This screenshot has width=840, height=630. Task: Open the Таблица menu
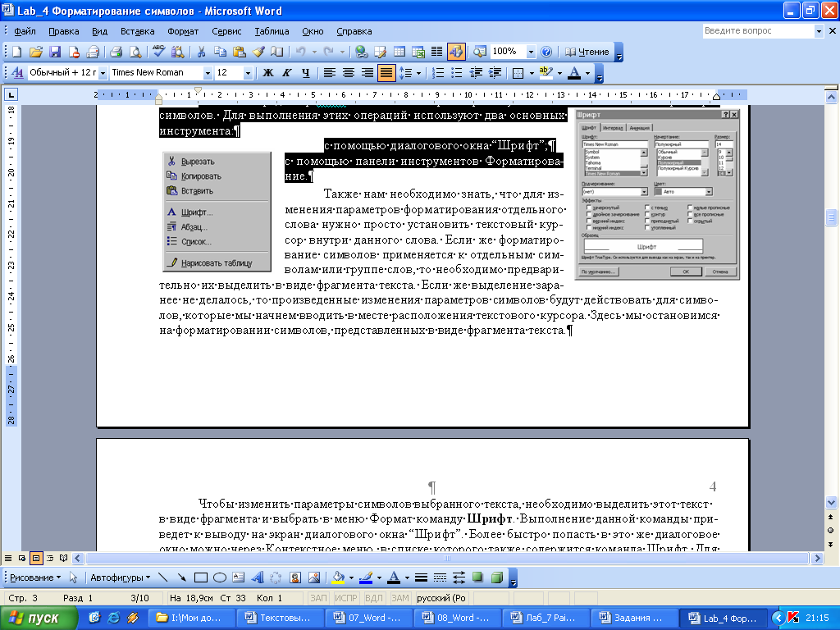pos(272,31)
